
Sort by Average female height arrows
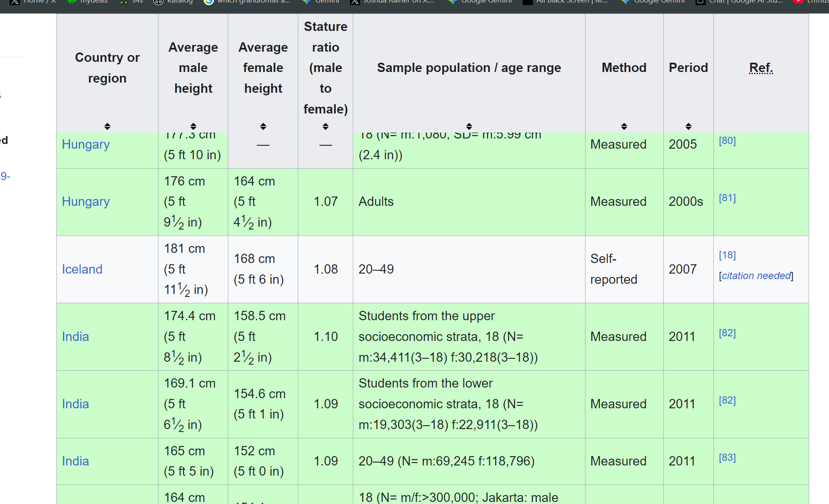point(263,126)
